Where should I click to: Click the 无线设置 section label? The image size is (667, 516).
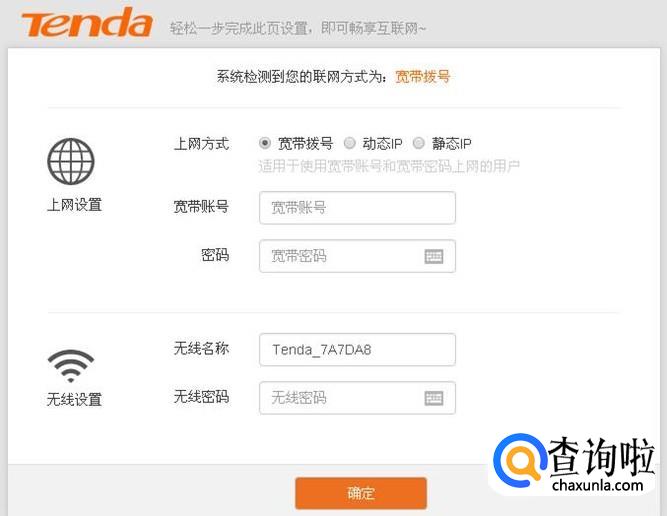click(74, 399)
